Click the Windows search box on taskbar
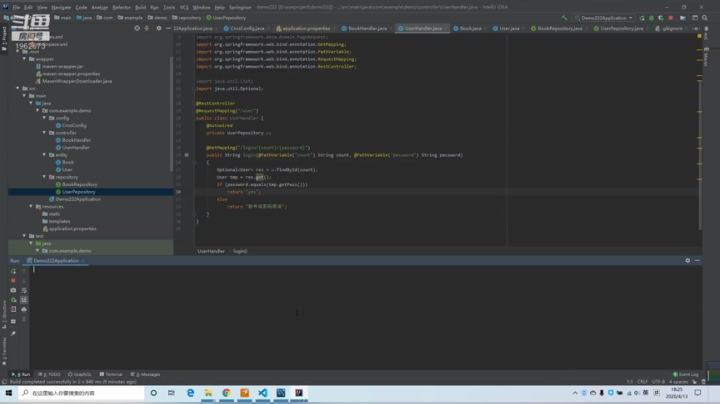The width and height of the screenshot is (720, 404). click(x=82, y=393)
